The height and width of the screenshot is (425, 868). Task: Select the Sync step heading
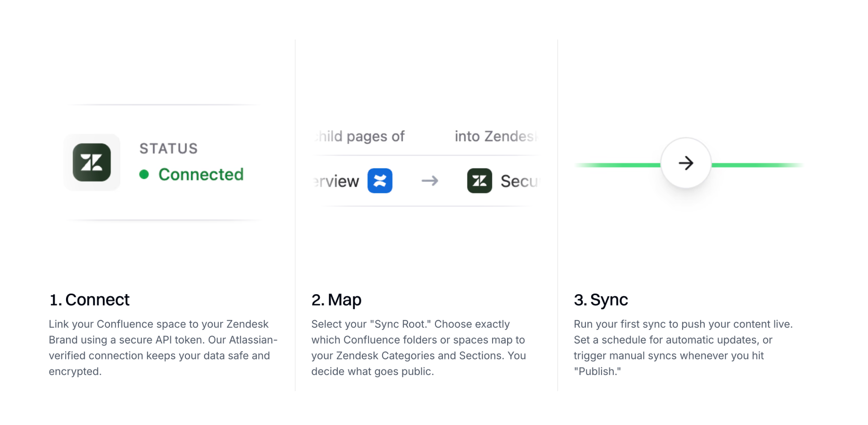[x=601, y=299]
